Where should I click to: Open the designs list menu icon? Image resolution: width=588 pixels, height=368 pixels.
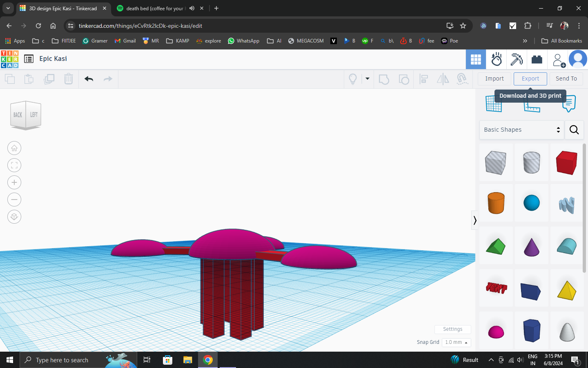(29, 59)
